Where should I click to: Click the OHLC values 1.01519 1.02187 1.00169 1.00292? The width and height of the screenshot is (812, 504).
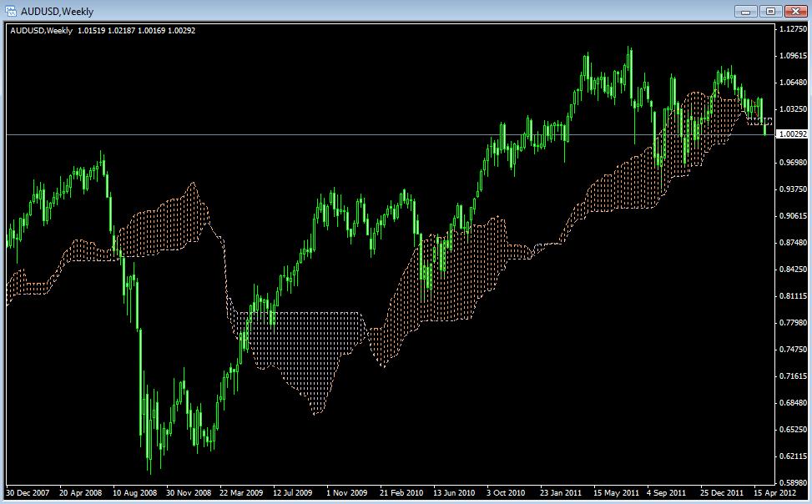click(x=136, y=31)
